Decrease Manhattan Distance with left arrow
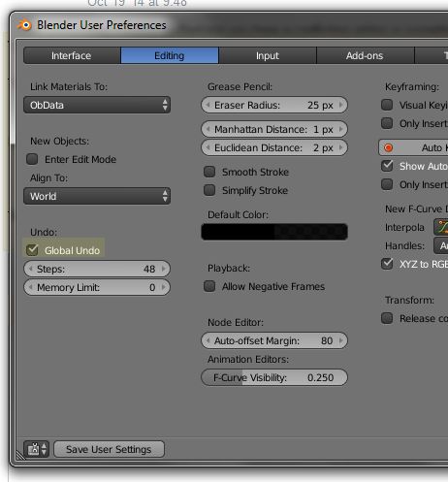Image resolution: width=448 pixels, height=482 pixels. 208,129
